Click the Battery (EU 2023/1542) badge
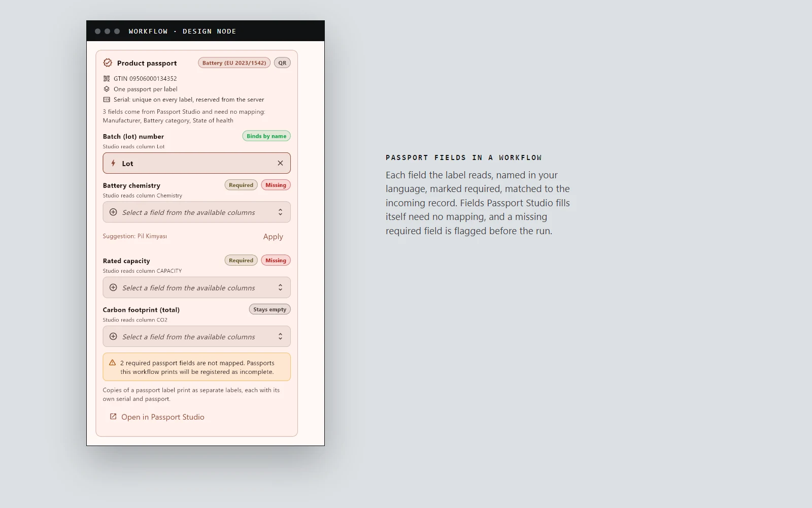The height and width of the screenshot is (508, 812). point(234,63)
